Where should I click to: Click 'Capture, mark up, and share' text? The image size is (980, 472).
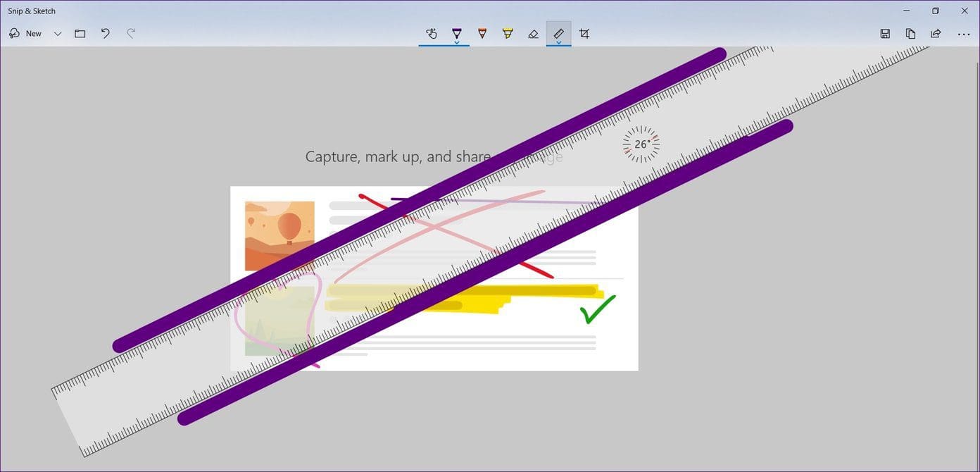point(398,156)
